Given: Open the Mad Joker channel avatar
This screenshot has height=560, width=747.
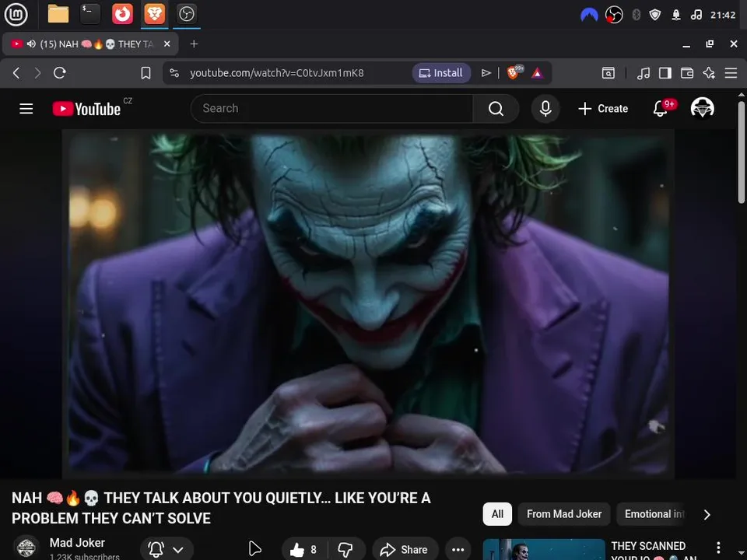Looking at the screenshot, I should pyautogui.click(x=26, y=548).
